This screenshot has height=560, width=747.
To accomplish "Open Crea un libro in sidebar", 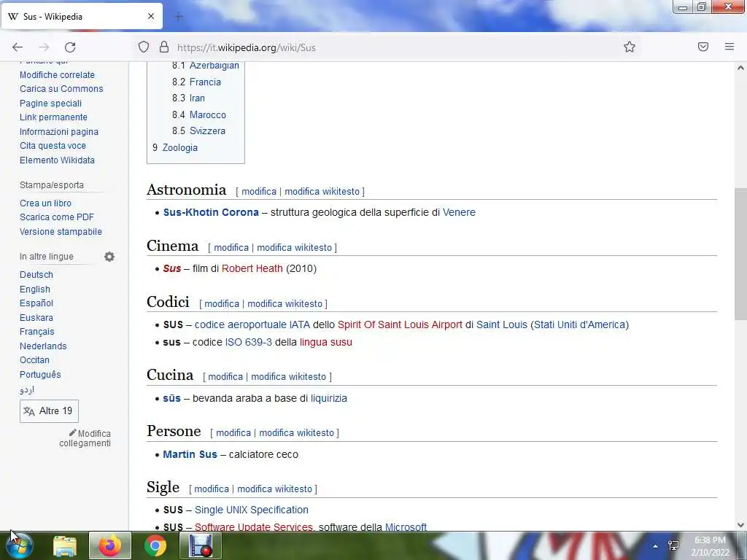I will 45,203.
